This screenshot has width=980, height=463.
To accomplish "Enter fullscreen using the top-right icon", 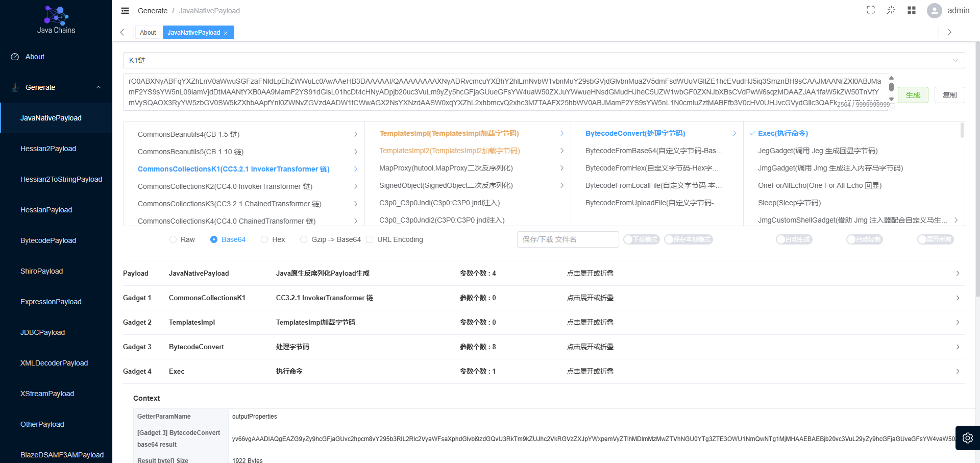I will 871,10.
